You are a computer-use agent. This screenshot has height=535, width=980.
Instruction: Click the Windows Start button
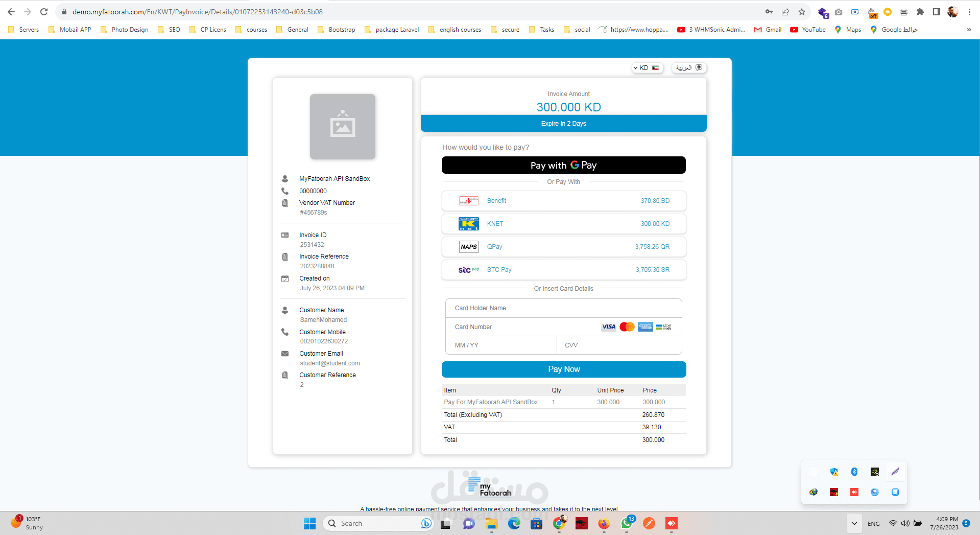point(309,523)
